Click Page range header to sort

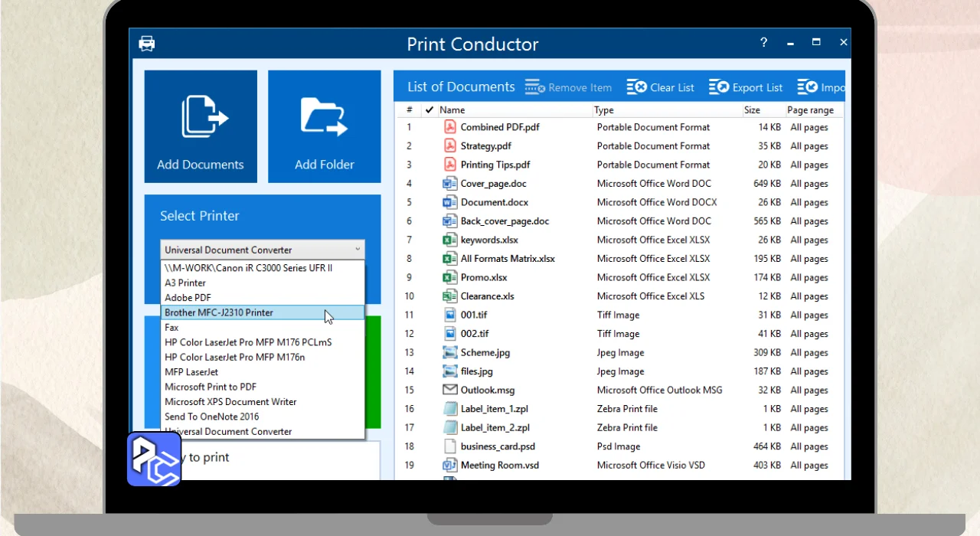[x=810, y=109]
